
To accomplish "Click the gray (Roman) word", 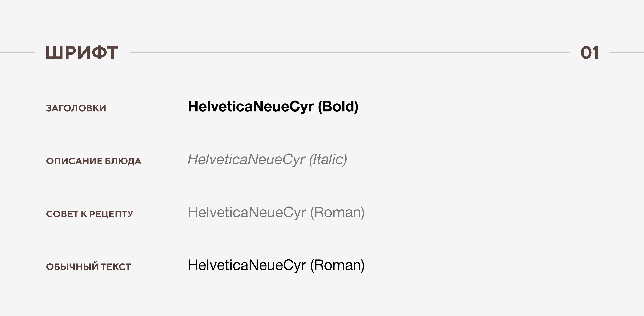I will (337, 212).
